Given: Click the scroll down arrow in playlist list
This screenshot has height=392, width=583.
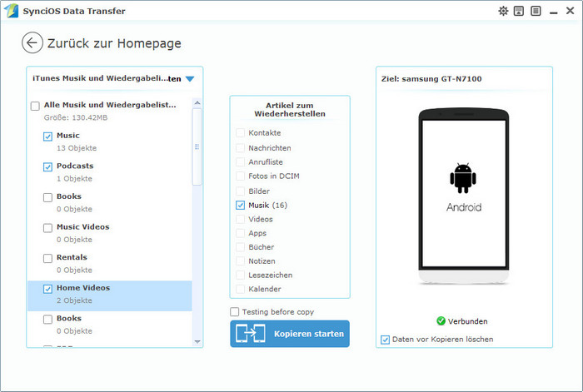Looking at the screenshot, I should tap(197, 341).
